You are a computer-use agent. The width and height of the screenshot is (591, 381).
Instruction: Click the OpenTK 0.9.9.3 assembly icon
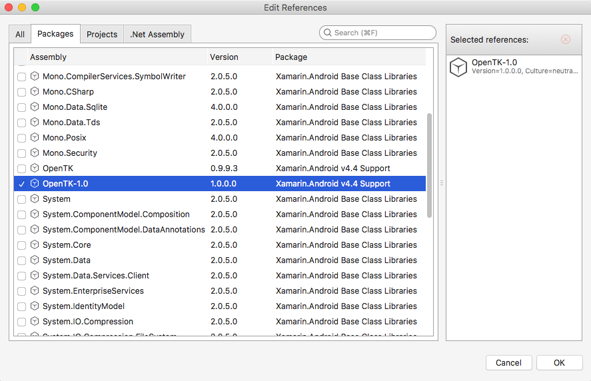point(35,168)
